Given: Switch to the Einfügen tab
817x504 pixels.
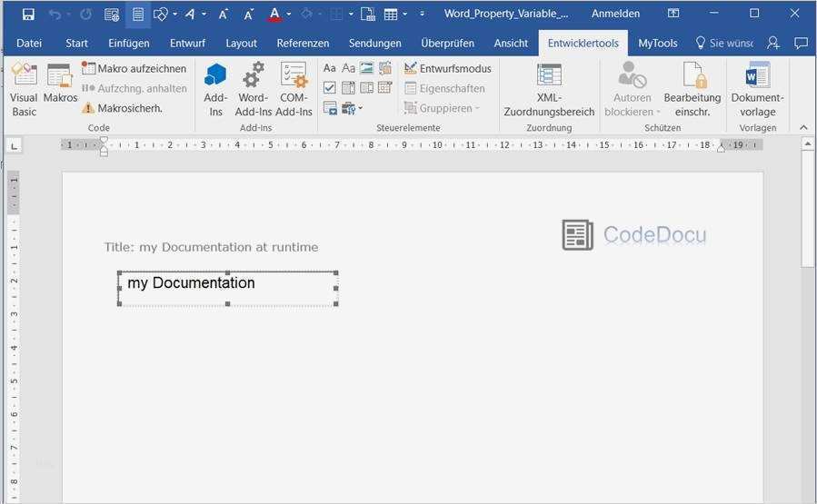Looking at the screenshot, I should (x=129, y=44).
